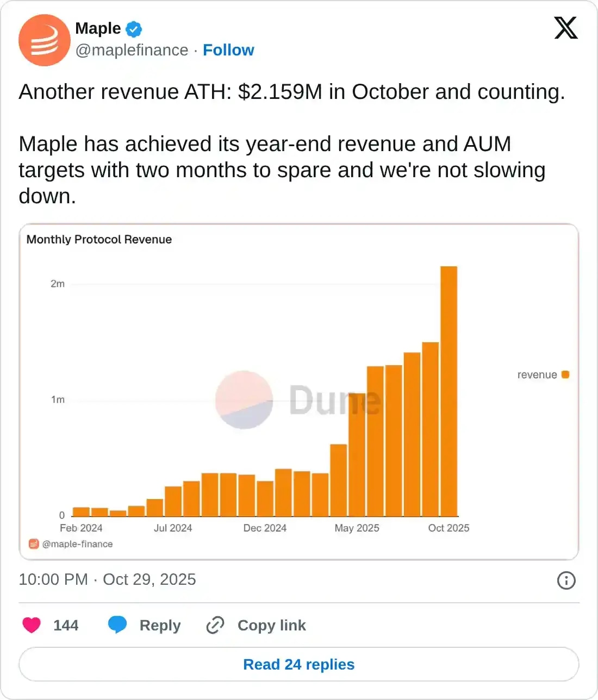This screenshot has width=598, height=700.
Task: Click the X logo in the top corner
Action: click(x=566, y=28)
